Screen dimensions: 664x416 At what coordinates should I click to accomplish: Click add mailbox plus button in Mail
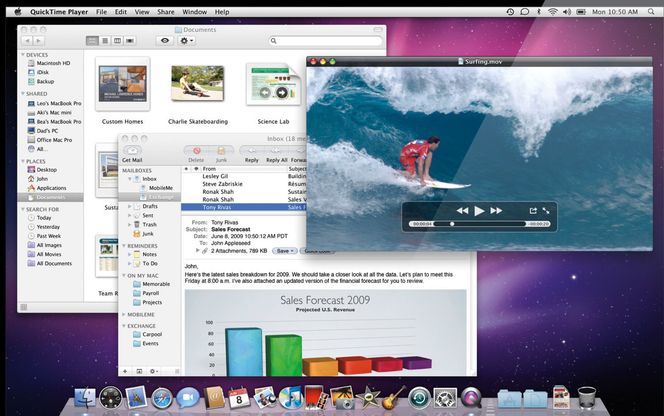[125, 371]
